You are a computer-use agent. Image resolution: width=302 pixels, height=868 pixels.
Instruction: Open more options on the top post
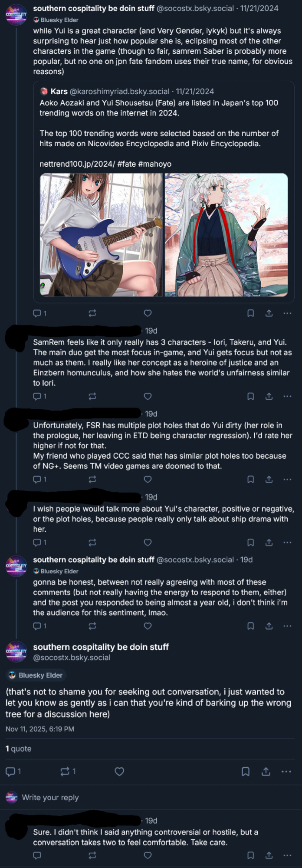point(287,313)
